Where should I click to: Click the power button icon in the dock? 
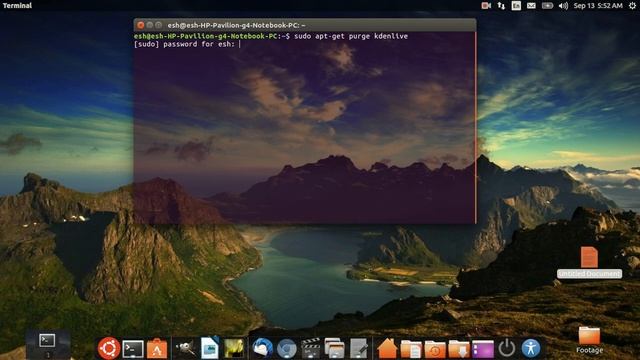click(x=507, y=349)
